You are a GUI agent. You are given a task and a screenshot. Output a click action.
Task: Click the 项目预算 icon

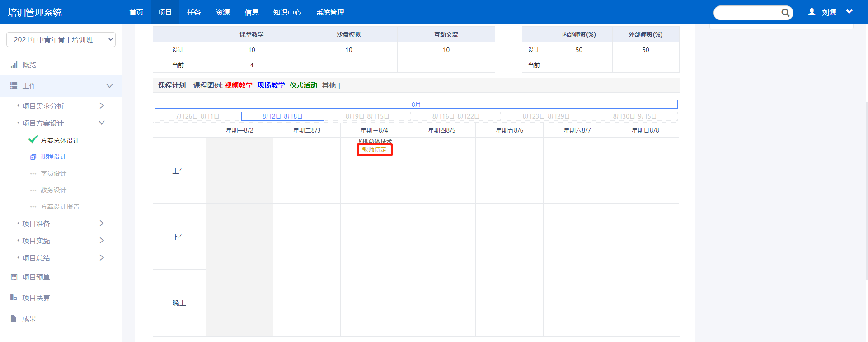pyautogui.click(x=14, y=277)
